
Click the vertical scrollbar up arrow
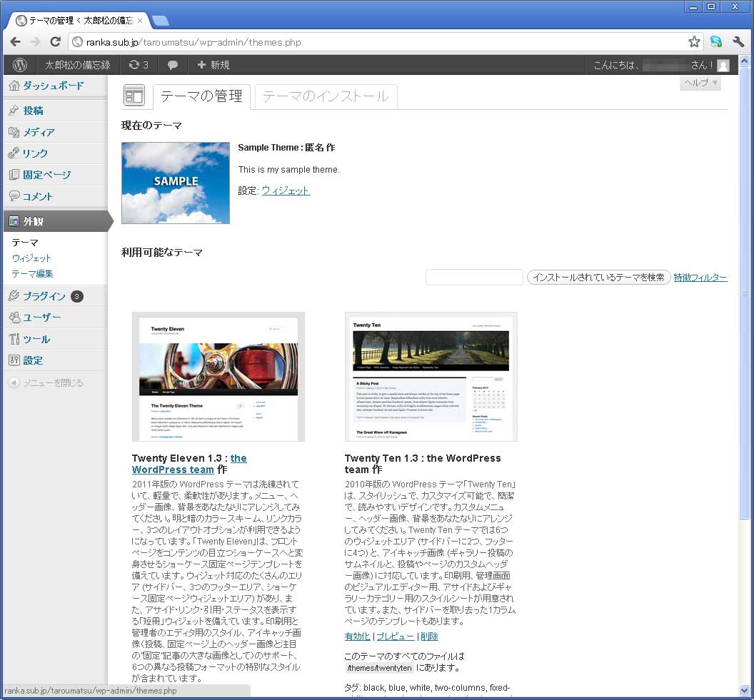point(744,61)
